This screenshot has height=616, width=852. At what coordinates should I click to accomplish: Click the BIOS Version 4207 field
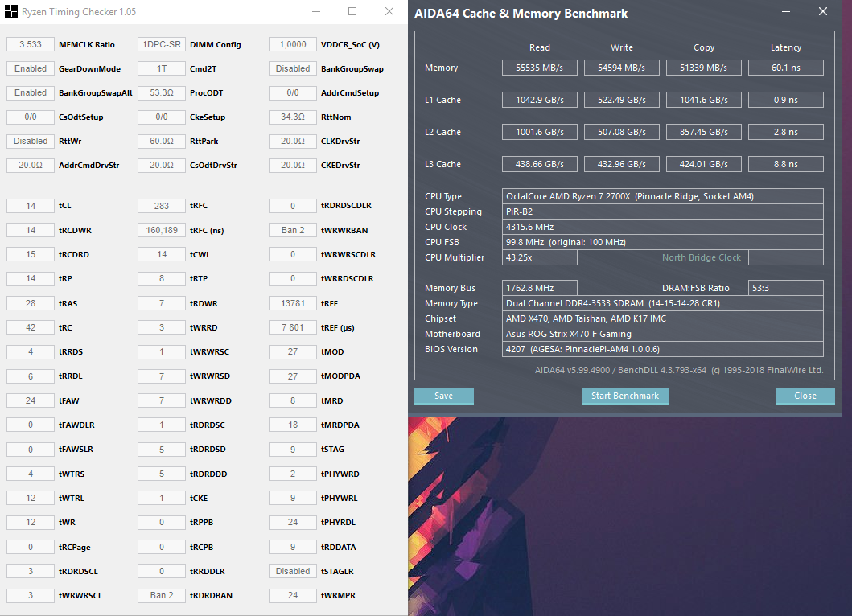click(662, 349)
